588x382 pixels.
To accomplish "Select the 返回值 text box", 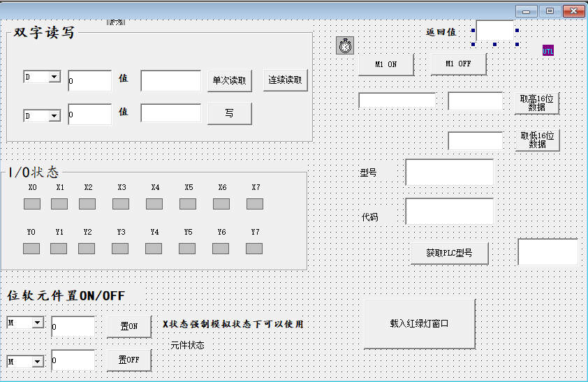I will click(495, 31).
